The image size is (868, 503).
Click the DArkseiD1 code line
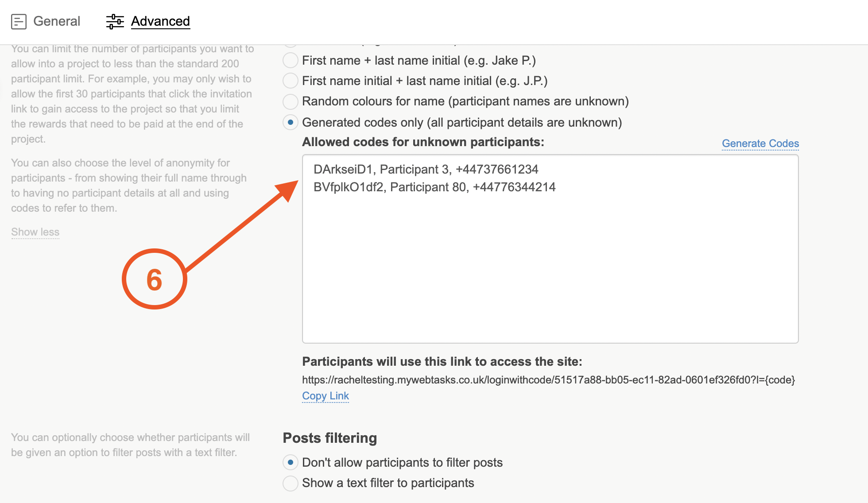coord(426,169)
